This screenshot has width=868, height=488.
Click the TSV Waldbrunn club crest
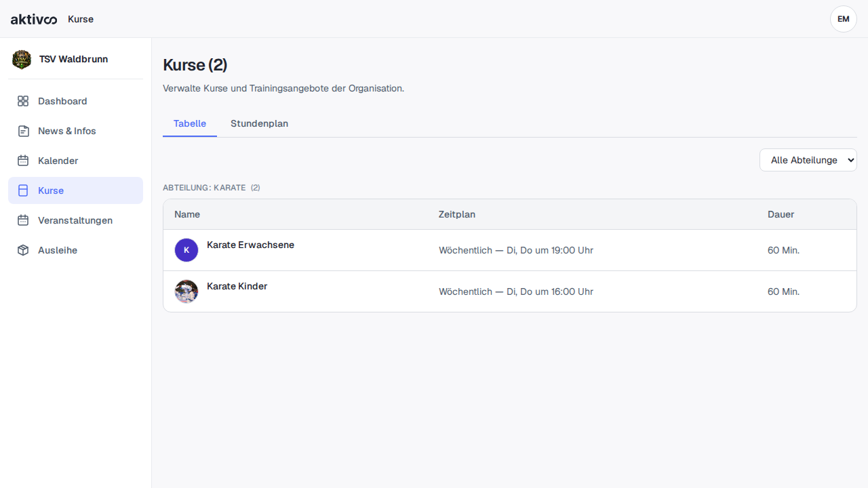click(x=22, y=60)
